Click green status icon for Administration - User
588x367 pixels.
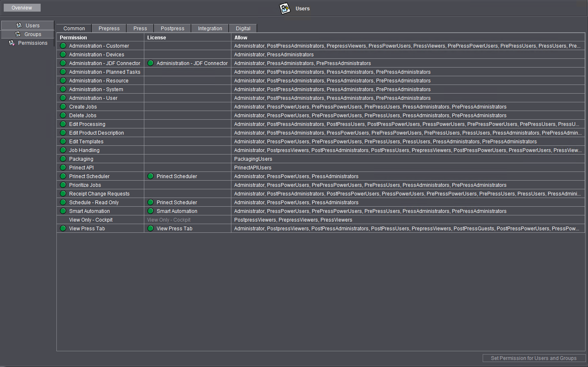[63, 98]
